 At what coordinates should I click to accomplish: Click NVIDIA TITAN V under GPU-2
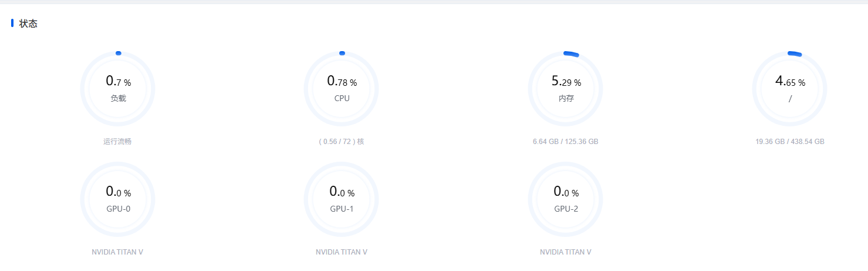click(x=566, y=252)
